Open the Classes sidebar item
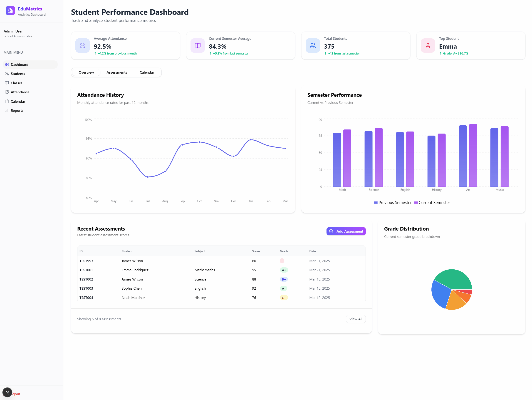The width and height of the screenshot is (532, 400). pos(16,83)
